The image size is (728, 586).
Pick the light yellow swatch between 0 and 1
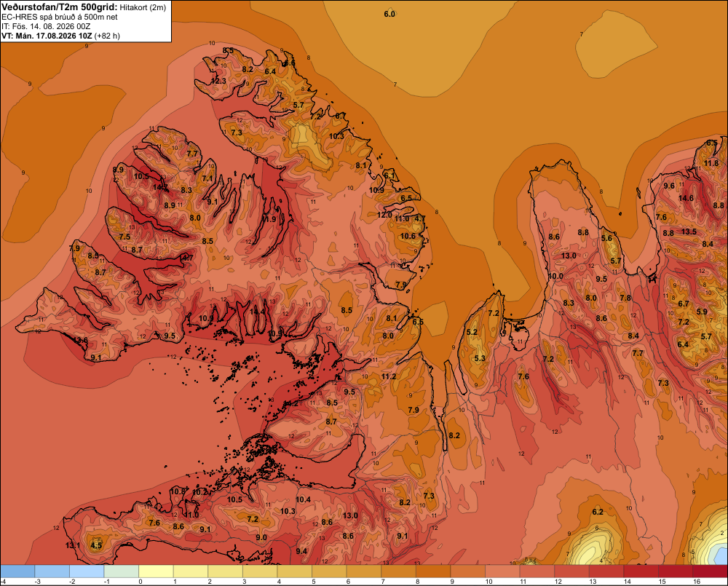(156, 571)
